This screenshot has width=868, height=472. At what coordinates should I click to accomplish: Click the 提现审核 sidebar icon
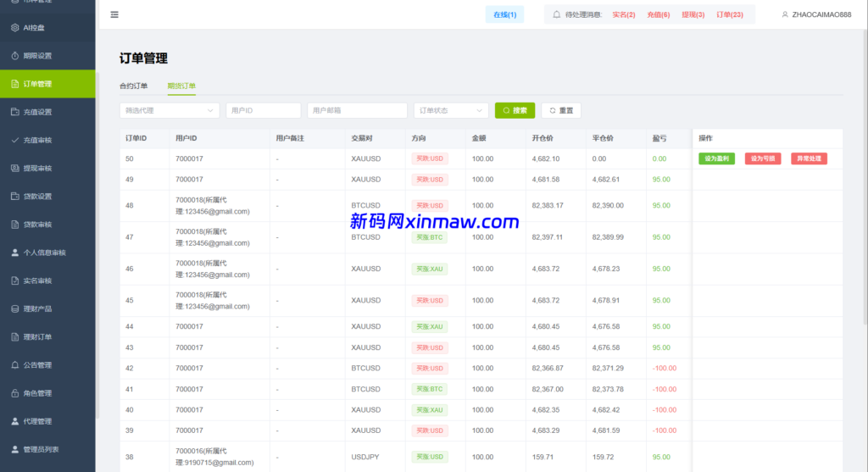(15, 169)
